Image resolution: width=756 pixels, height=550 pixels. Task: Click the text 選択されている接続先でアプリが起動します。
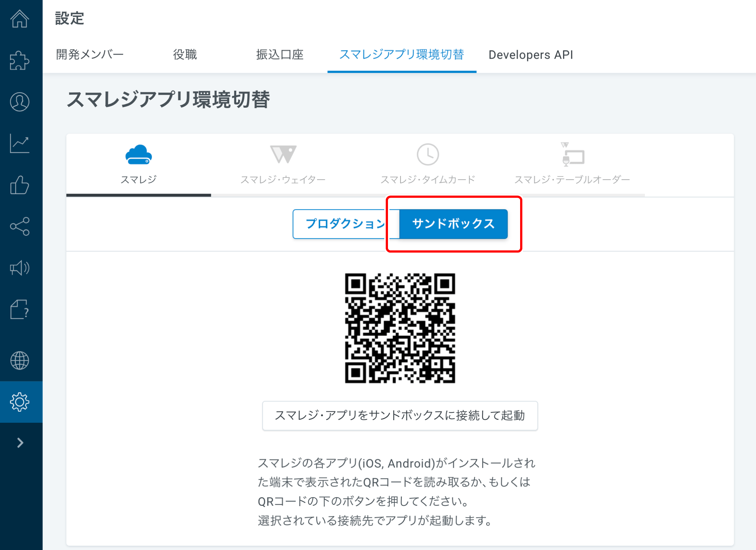pos(375,520)
